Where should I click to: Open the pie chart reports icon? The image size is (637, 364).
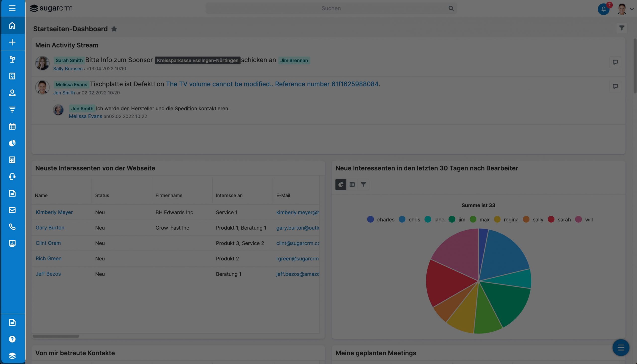pos(12,143)
